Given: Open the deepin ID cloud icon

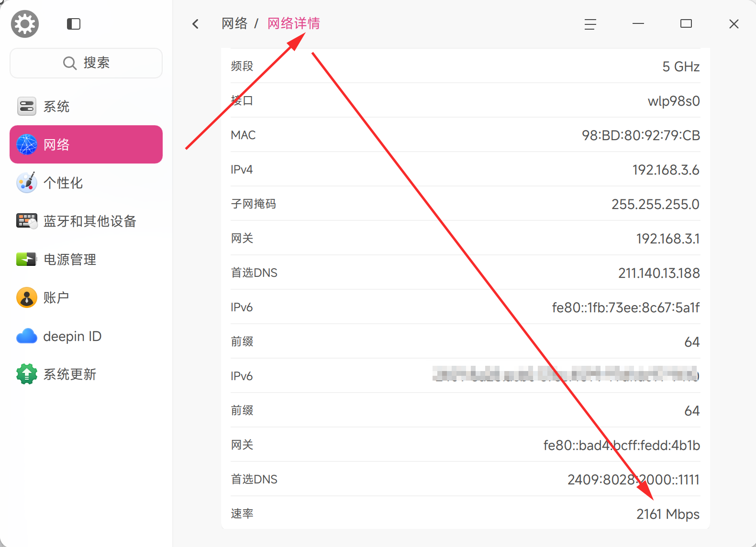Looking at the screenshot, I should [27, 336].
